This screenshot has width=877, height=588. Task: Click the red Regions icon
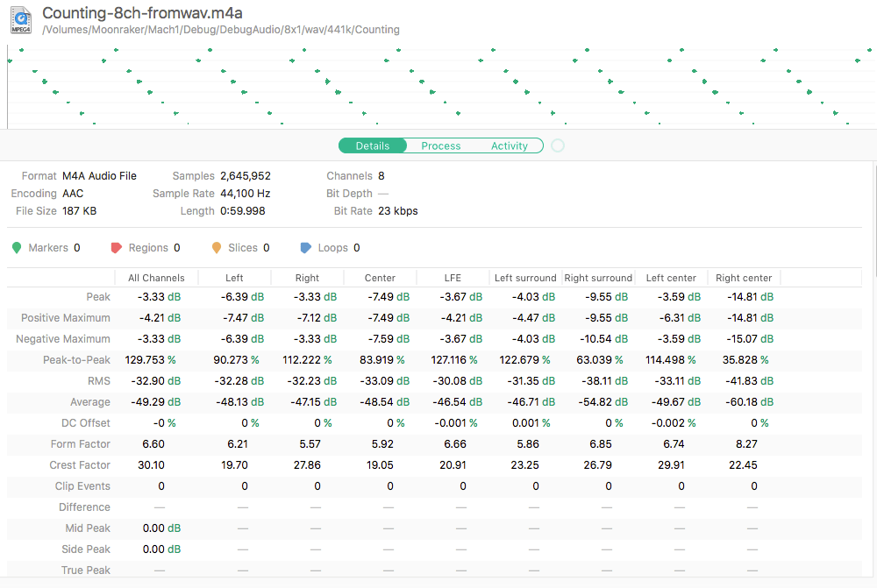[x=117, y=248]
